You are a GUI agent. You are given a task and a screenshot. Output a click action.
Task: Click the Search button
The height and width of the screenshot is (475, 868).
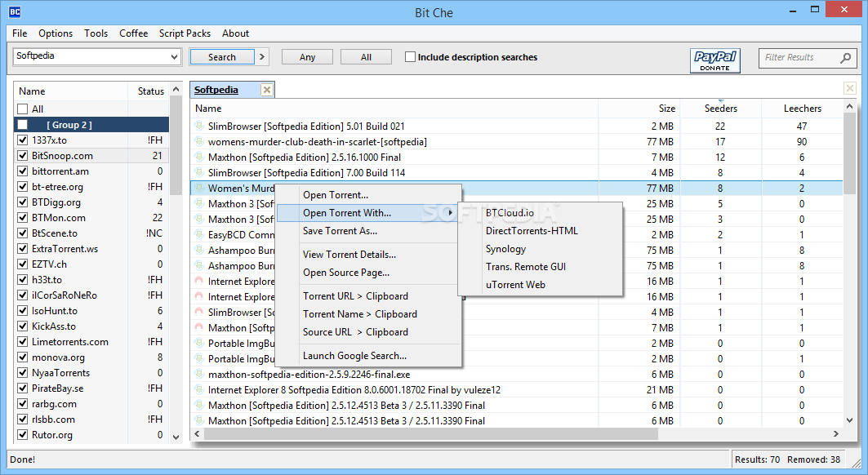coord(222,57)
